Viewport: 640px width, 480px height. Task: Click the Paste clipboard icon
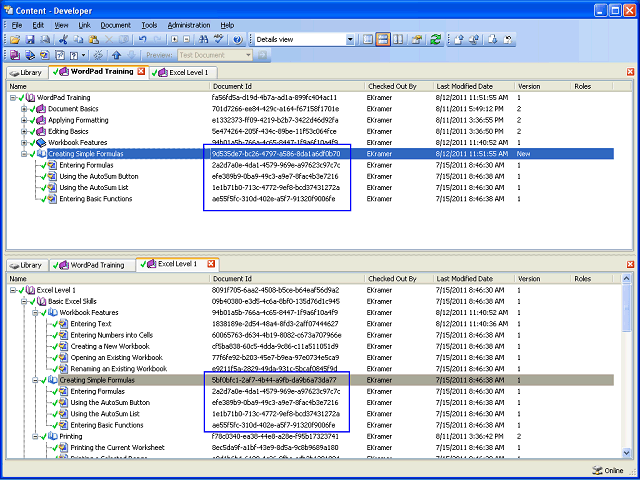94,40
